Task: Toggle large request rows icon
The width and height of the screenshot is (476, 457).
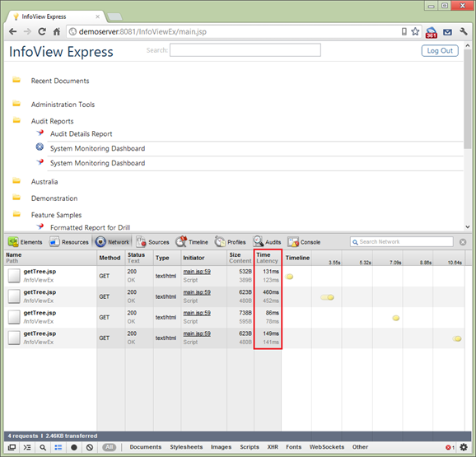Action: click(58, 447)
